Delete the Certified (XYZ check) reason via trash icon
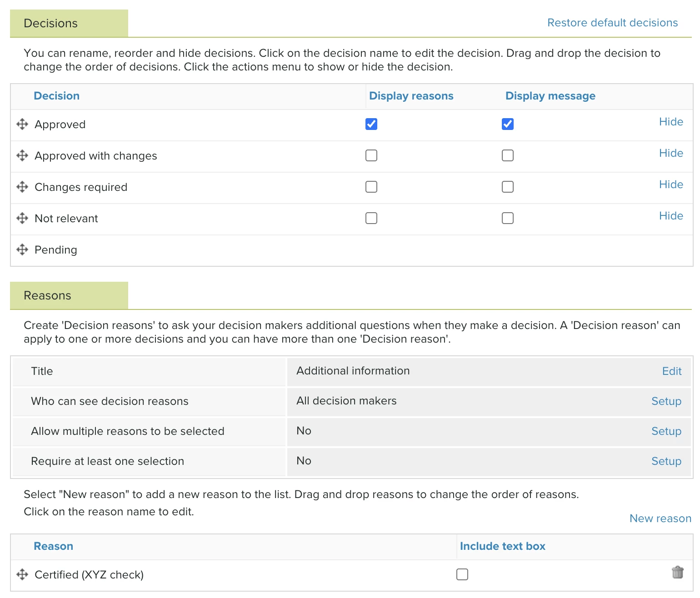The height and width of the screenshot is (598, 700). point(677,572)
